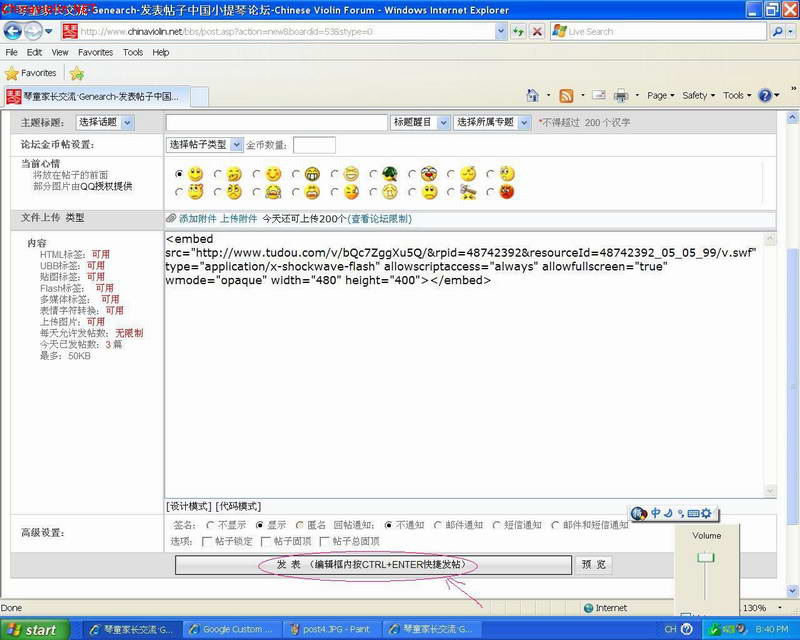Image resolution: width=800 pixels, height=640 pixels.
Task: Open the Favorites menu
Action: [x=95, y=52]
